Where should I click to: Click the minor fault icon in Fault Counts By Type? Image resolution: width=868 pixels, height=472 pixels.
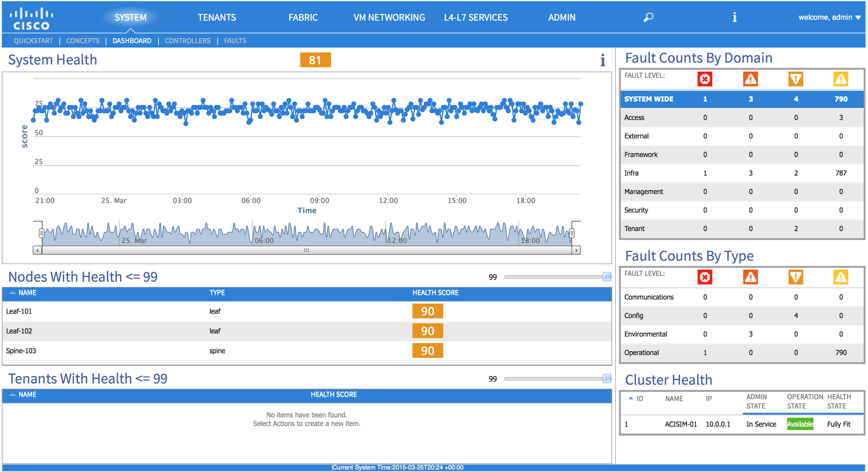(796, 277)
